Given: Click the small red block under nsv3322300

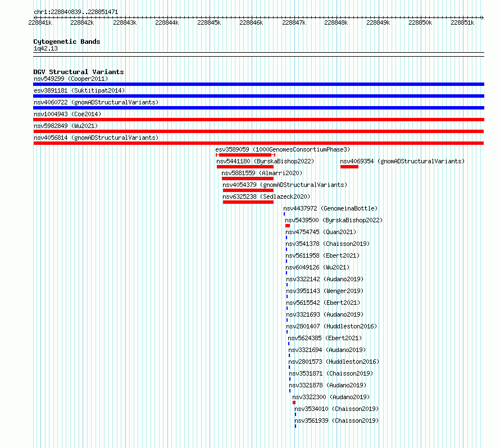Looking at the screenshot, I should (294, 403).
